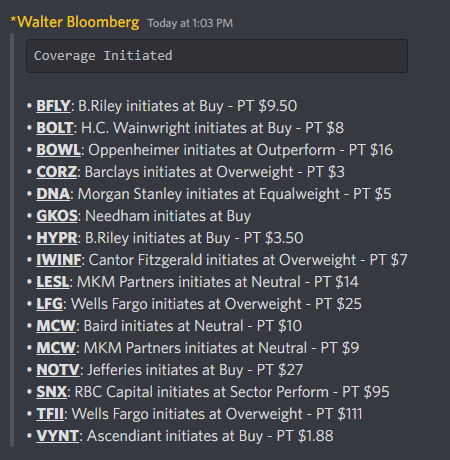The image size is (450, 460).
Task: Open the CORZ ticker link
Action: tap(56, 172)
